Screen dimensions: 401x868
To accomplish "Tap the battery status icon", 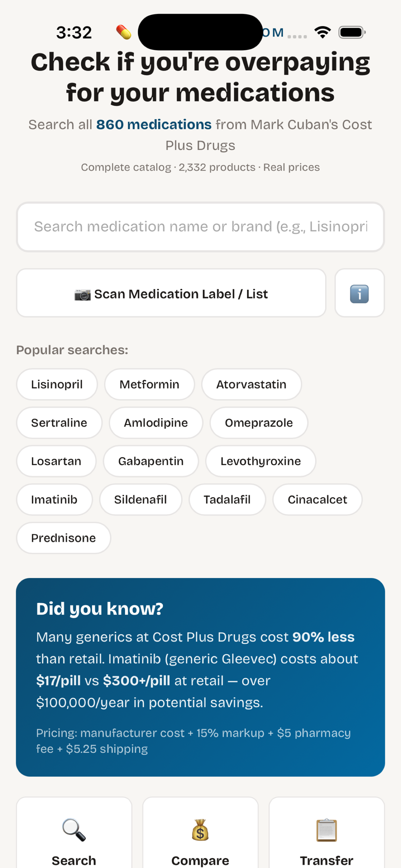I will (x=352, y=32).
